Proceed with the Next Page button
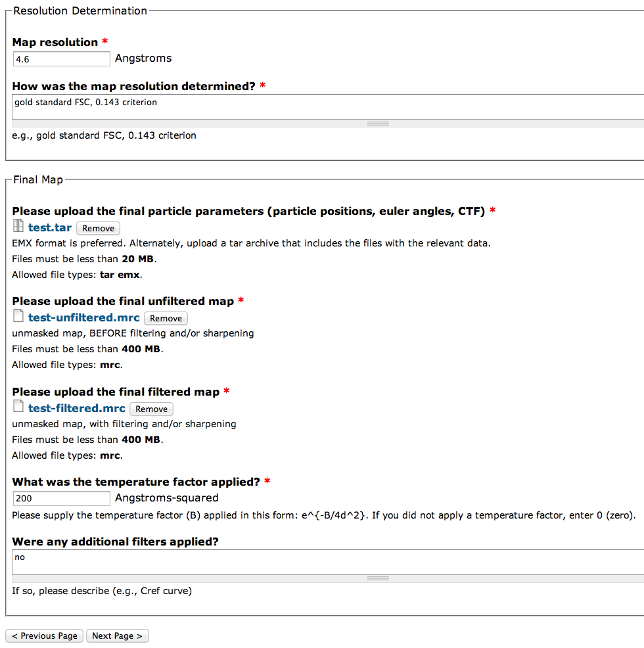The image size is (644, 648). pyautogui.click(x=118, y=636)
